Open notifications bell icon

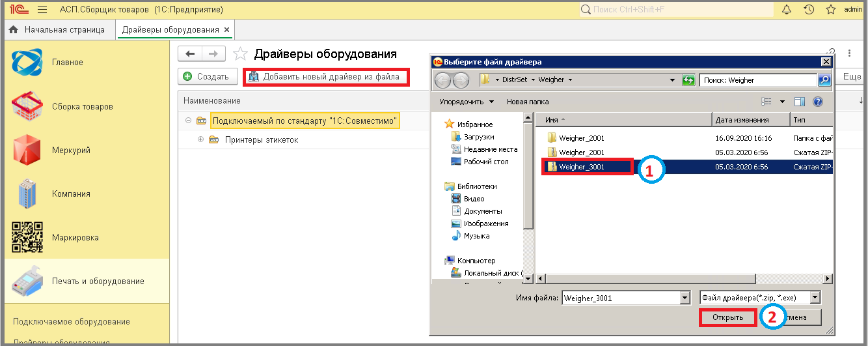787,9
